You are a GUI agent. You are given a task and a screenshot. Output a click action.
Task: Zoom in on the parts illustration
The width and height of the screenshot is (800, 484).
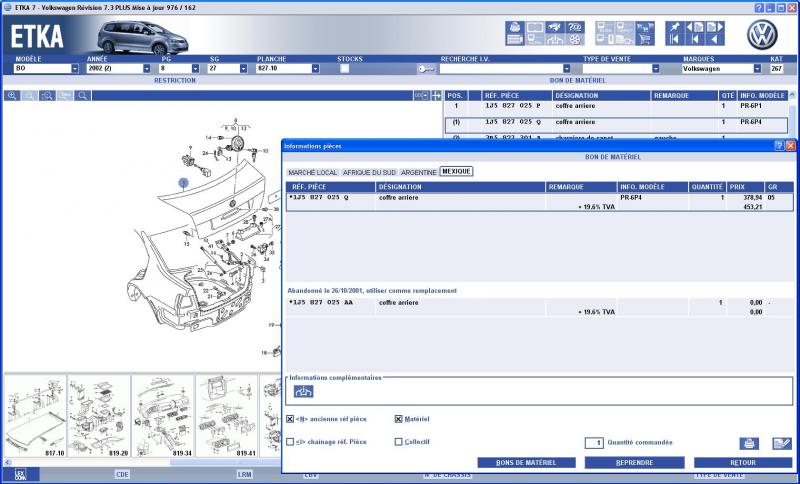pos(12,95)
